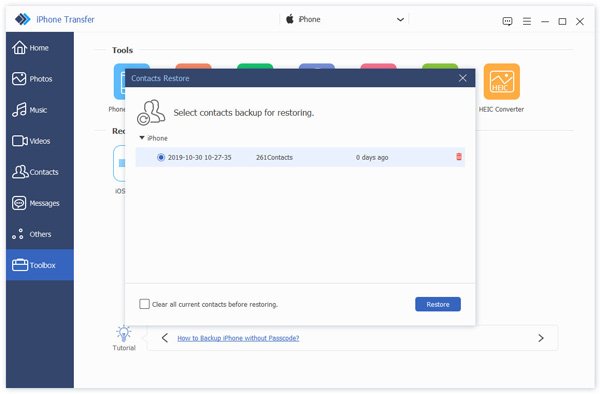This screenshot has height=394, width=600.
Task: Open the iPhone device dropdown
Action: (344, 19)
